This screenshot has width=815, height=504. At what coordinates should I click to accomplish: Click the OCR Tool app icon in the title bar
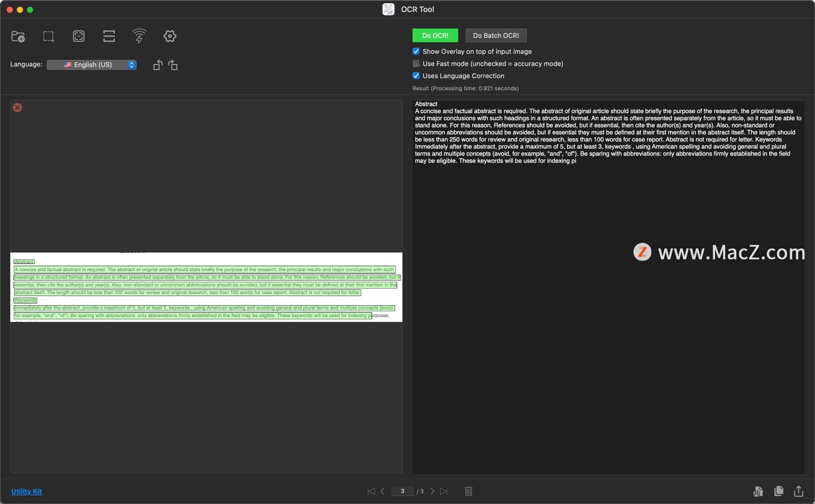click(388, 9)
